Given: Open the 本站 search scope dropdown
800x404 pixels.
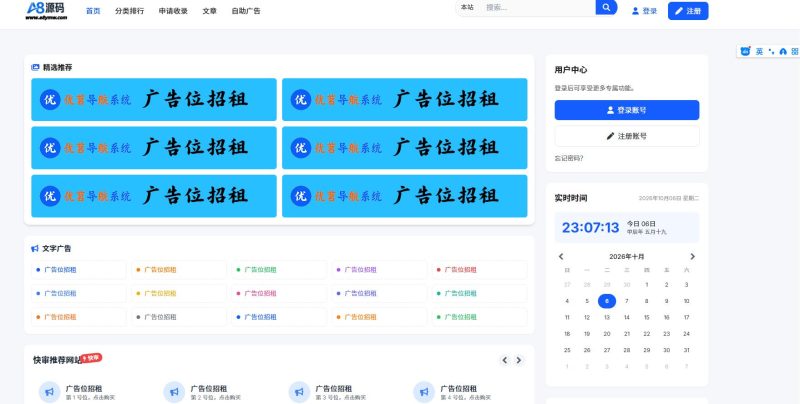Looking at the screenshot, I should pos(467,7).
